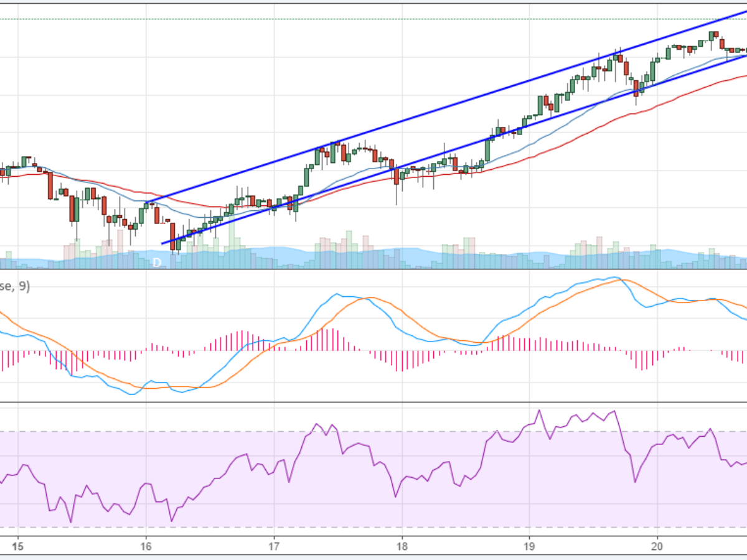The image size is (747, 560).
Task: Select the orange MACD signal line
Action: pyautogui.click(x=374, y=299)
